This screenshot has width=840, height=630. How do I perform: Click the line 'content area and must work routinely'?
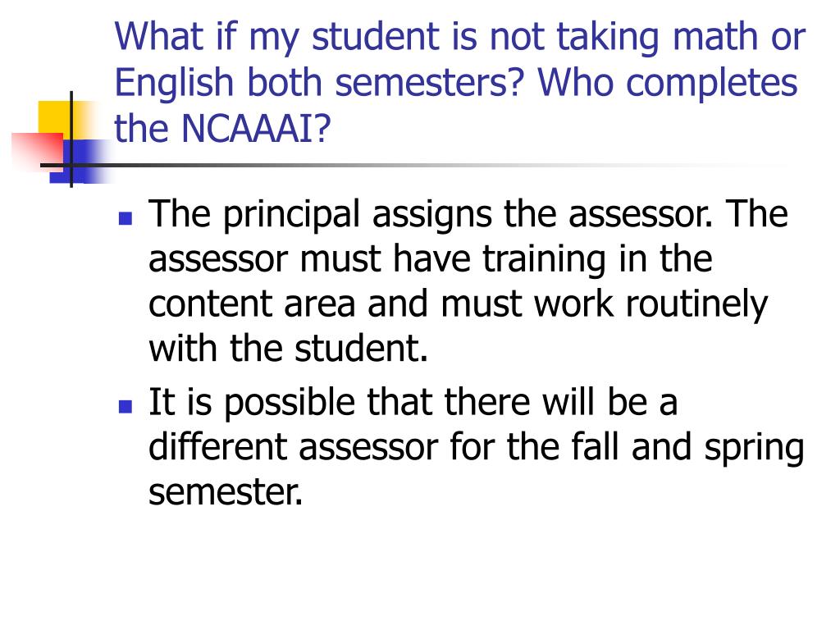point(458,305)
